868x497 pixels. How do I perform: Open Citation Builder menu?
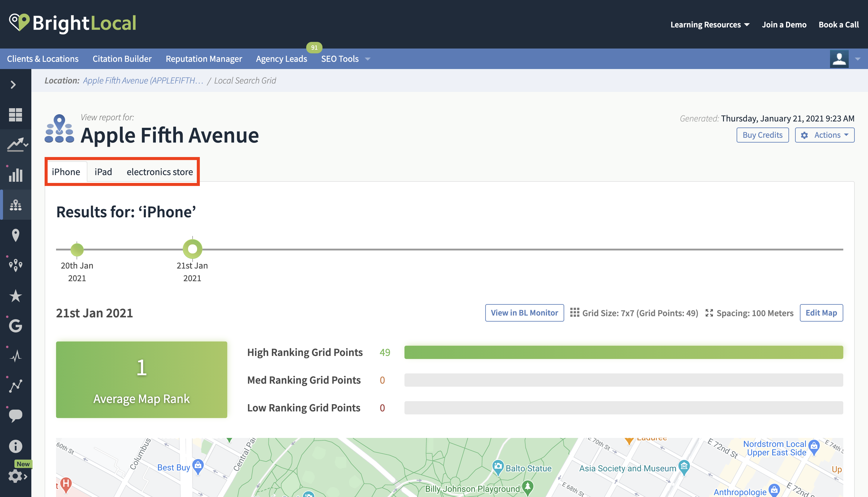122,59
